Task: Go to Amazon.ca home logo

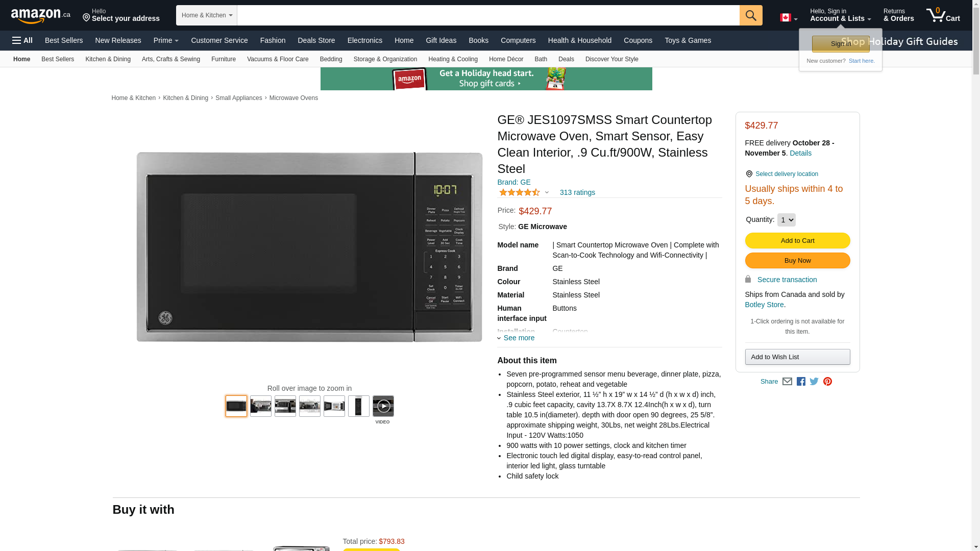Action: point(40,16)
